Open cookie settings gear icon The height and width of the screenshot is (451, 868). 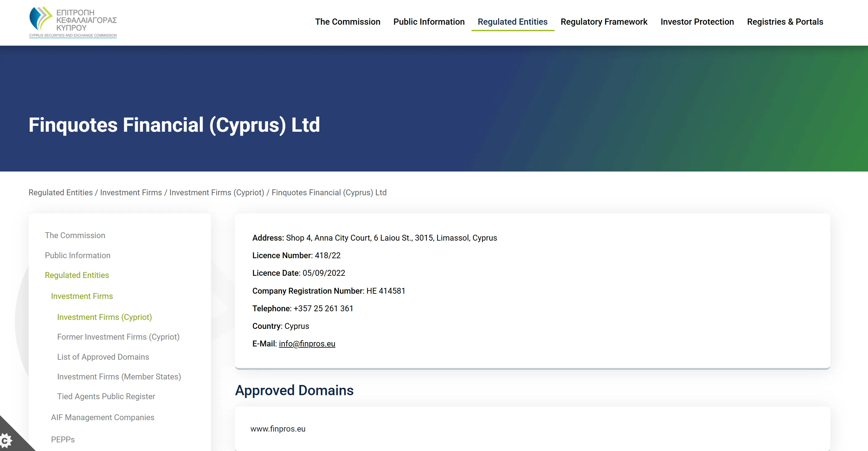tap(6, 440)
